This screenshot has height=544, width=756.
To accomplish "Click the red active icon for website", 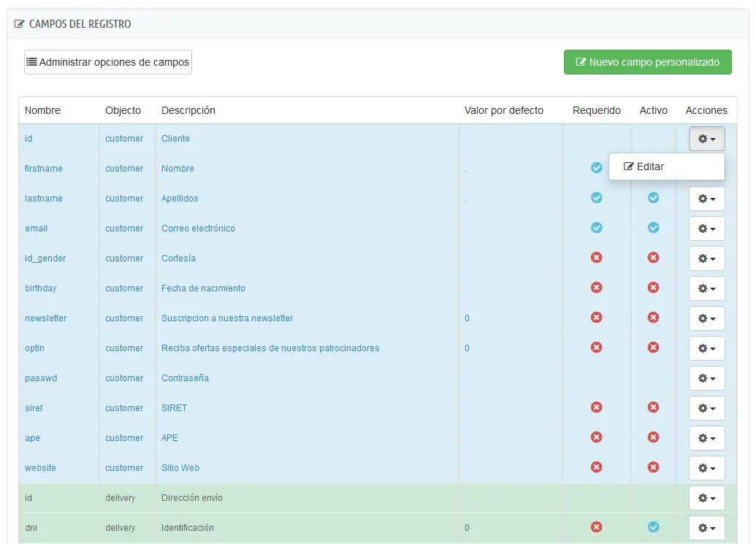I will pos(654,467).
